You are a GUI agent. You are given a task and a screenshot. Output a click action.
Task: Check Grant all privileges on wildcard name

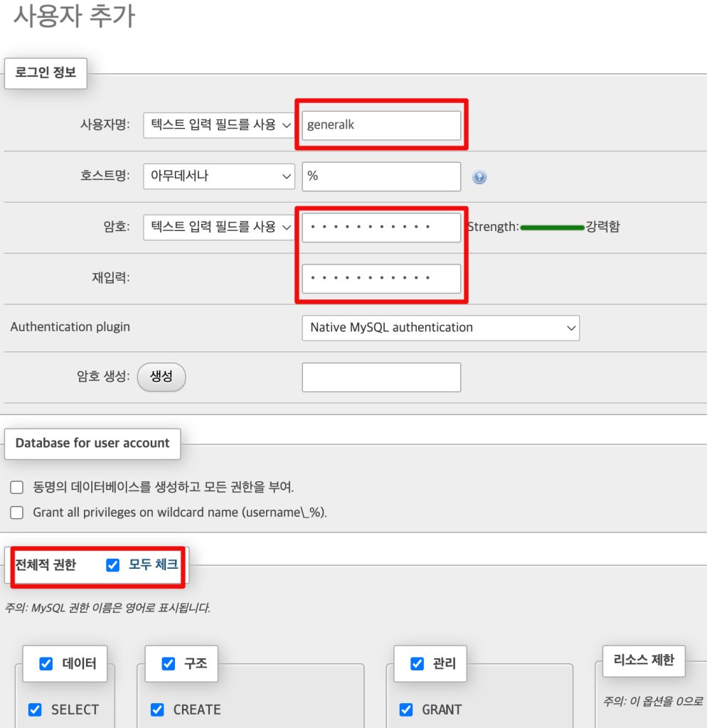(17, 513)
